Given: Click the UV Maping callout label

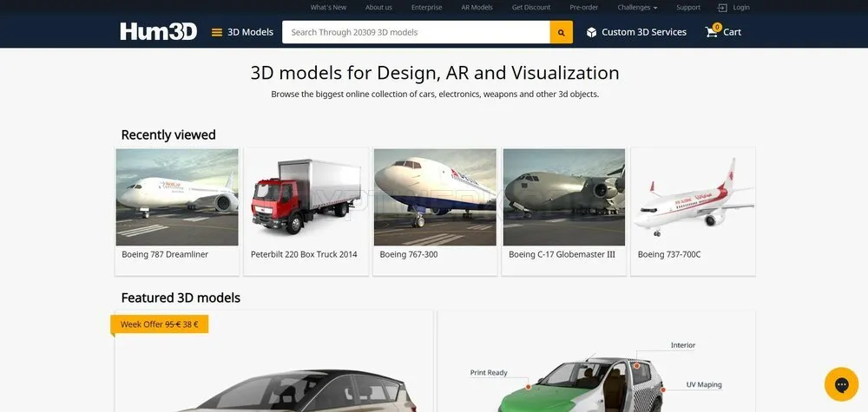Looking at the screenshot, I should [x=704, y=385].
